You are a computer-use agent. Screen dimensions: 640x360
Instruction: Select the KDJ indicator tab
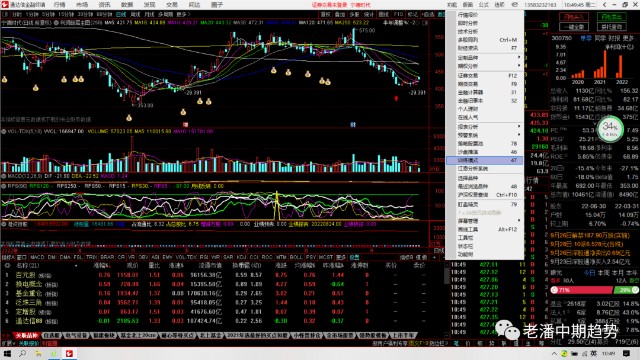pos(241,257)
